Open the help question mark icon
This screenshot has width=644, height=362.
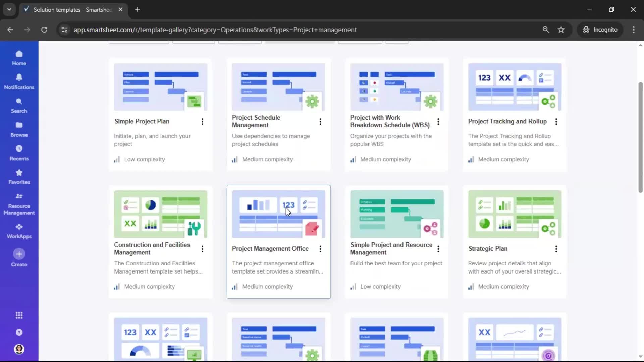click(19, 332)
